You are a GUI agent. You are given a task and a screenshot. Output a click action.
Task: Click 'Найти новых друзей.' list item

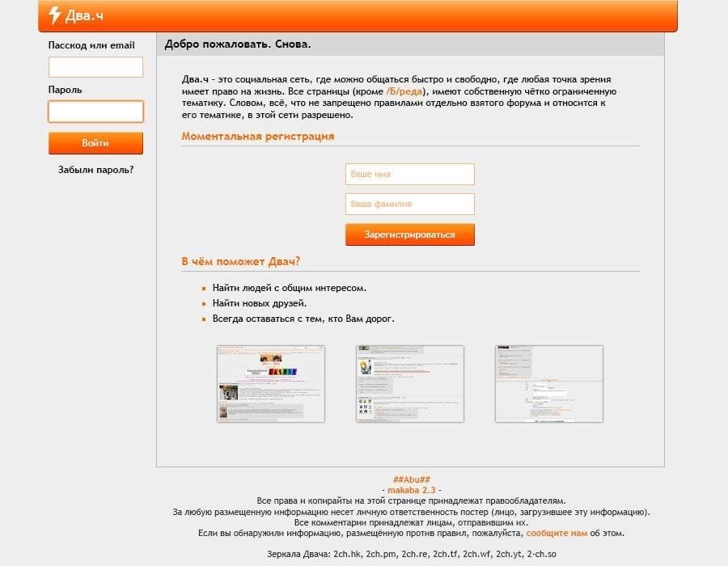260,303
